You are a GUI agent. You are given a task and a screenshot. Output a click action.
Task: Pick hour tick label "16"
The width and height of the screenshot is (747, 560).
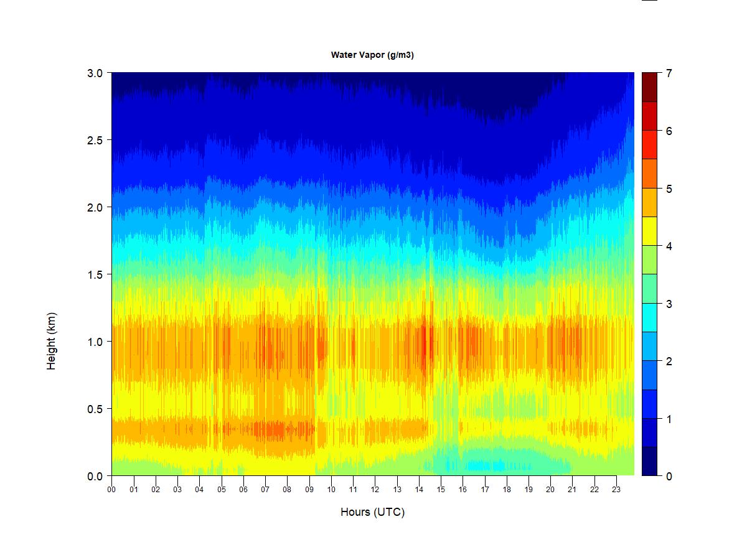(x=463, y=489)
